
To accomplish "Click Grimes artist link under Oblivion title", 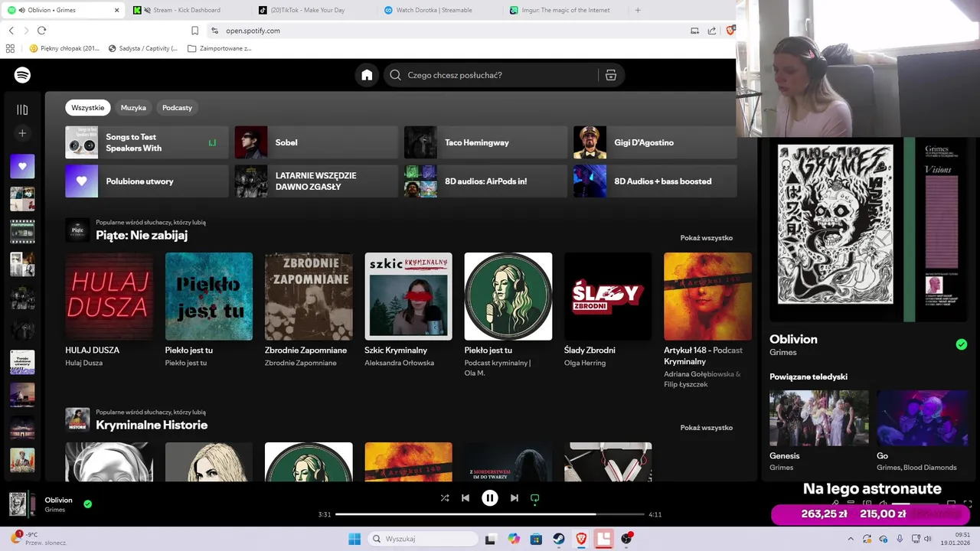I will [782, 353].
